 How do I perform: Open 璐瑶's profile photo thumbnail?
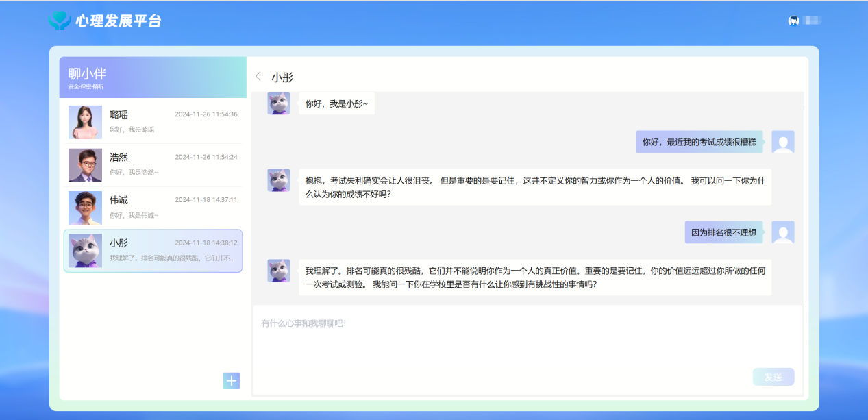click(84, 122)
